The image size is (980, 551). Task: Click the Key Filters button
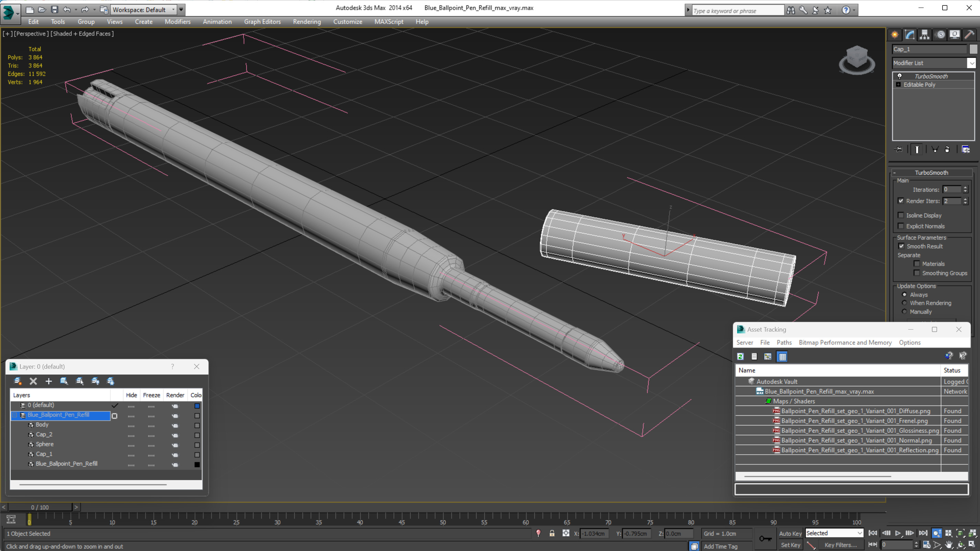coord(841,545)
